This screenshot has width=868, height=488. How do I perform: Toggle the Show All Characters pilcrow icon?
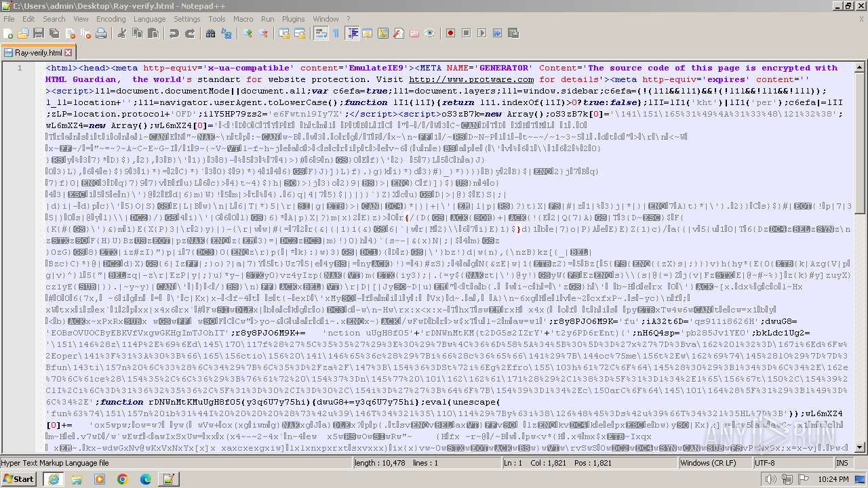(336, 33)
